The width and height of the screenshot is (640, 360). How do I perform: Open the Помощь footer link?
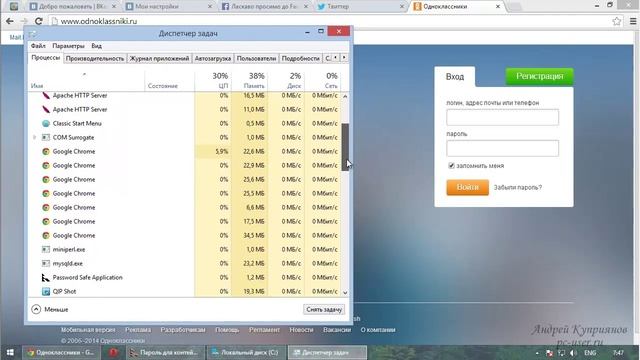(227, 329)
